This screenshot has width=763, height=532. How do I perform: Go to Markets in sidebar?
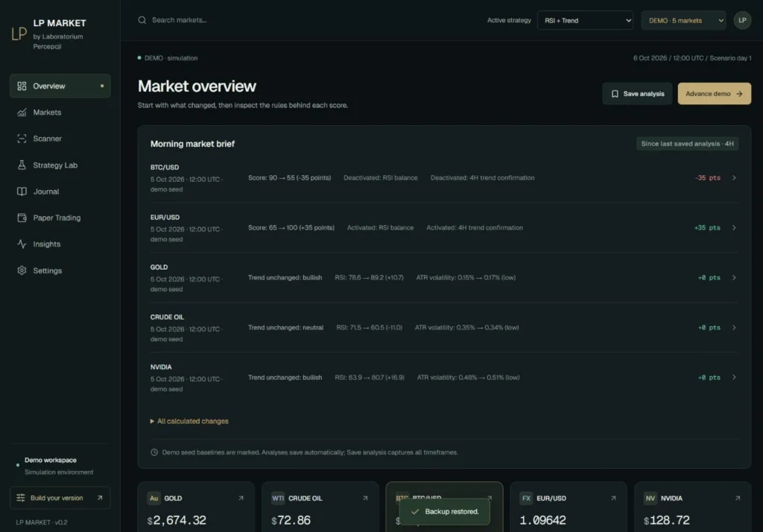click(60, 113)
